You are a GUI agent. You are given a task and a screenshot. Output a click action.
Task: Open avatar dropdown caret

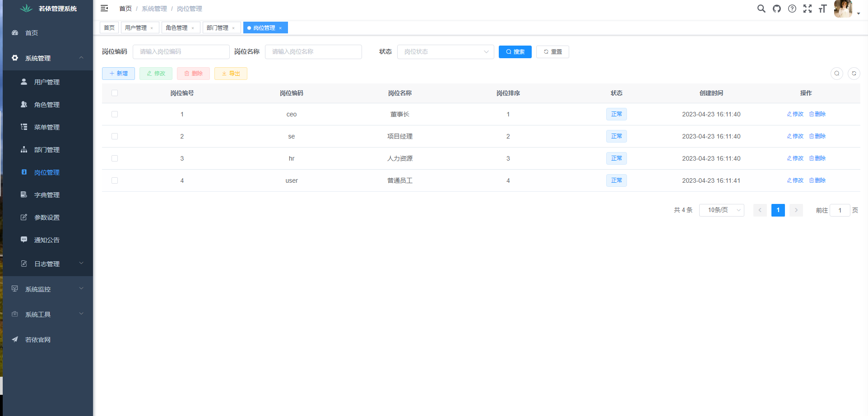tap(858, 14)
